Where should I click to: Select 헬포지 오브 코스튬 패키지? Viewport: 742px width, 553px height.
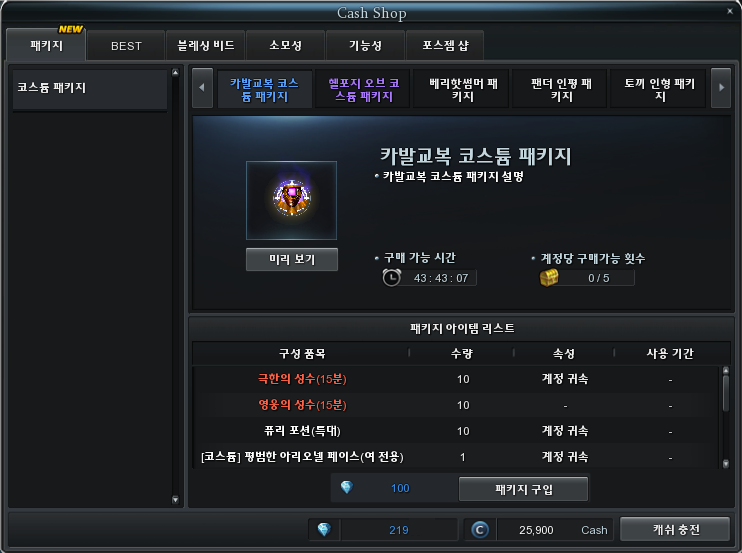(363, 89)
